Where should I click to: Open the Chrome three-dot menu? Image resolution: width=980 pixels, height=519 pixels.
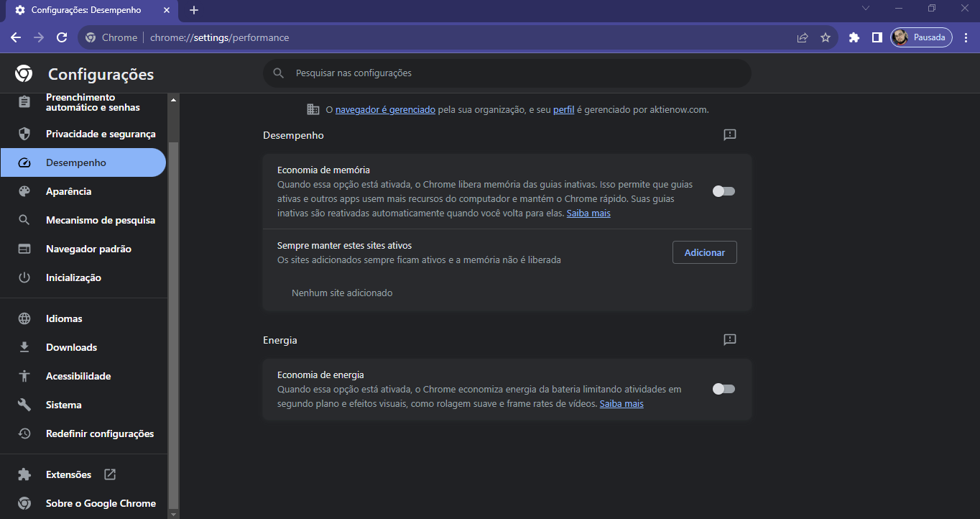[x=965, y=37]
